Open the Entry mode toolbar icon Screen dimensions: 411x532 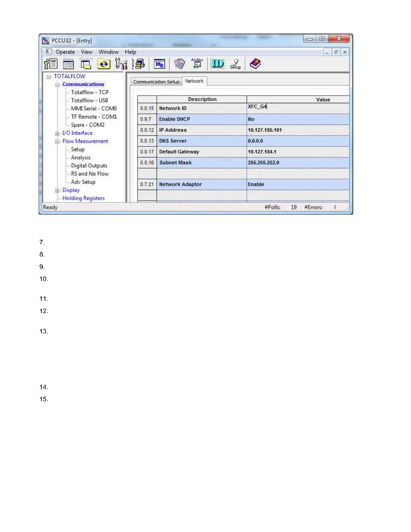click(x=68, y=63)
